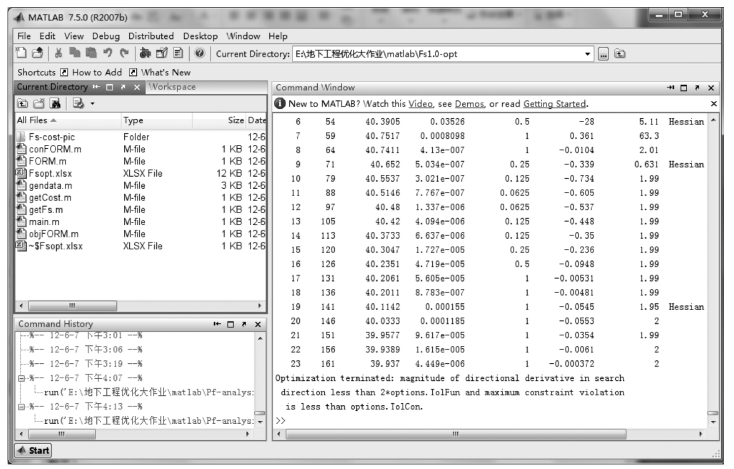Click the Copy toolbar icon
734x469 pixels.
pos(75,53)
